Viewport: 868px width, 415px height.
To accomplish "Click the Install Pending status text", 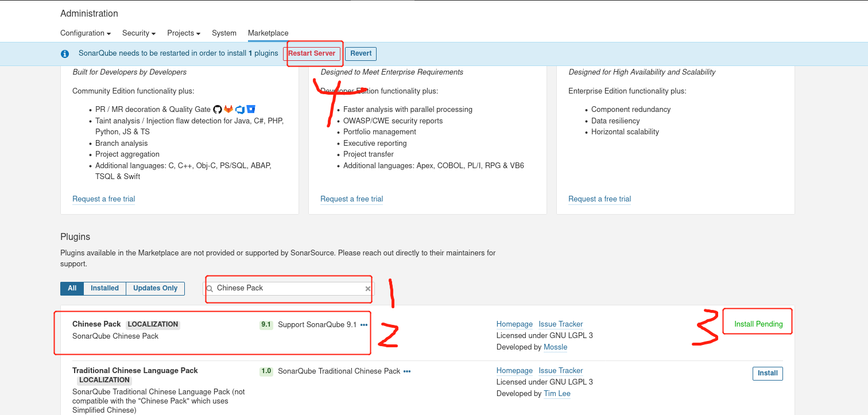I will [x=758, y=324].
